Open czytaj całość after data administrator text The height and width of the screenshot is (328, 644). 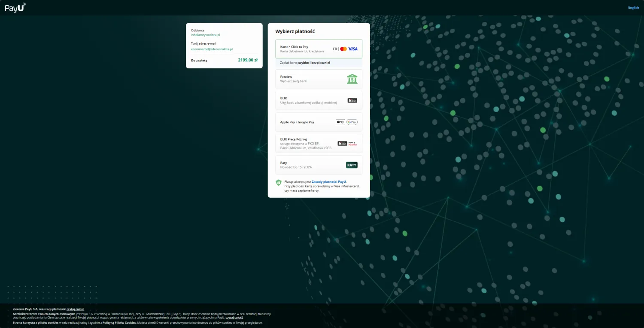(x=234, y=318)
